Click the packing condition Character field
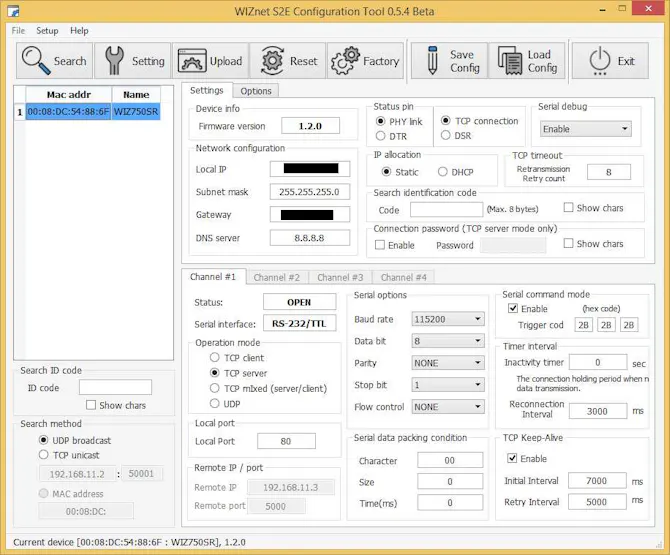 tap(450, 460)
